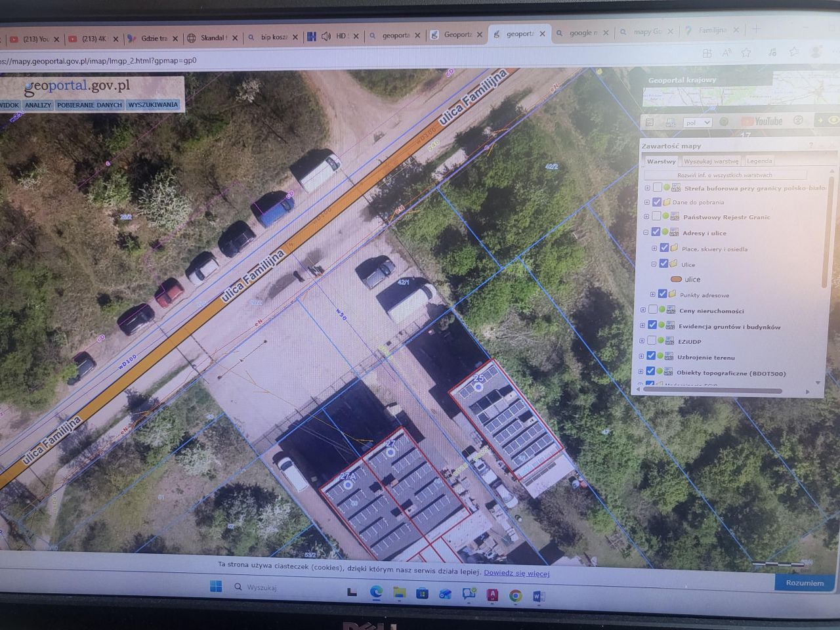
Task: Click the help question mark in Zawartość mapy
Action: (x=811, y=145)
